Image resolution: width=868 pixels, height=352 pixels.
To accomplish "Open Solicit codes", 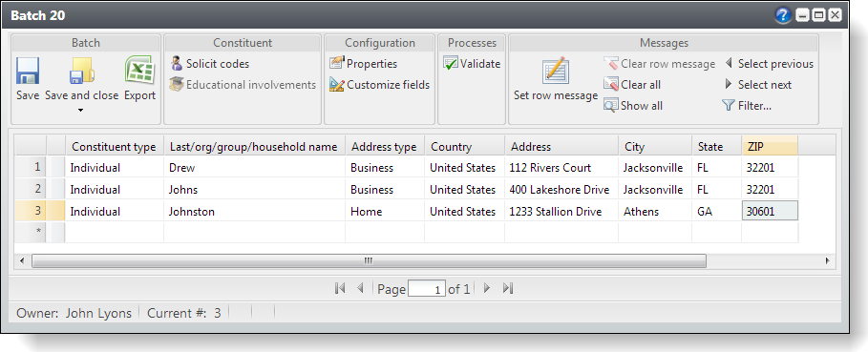I will (x=209, y=64).
